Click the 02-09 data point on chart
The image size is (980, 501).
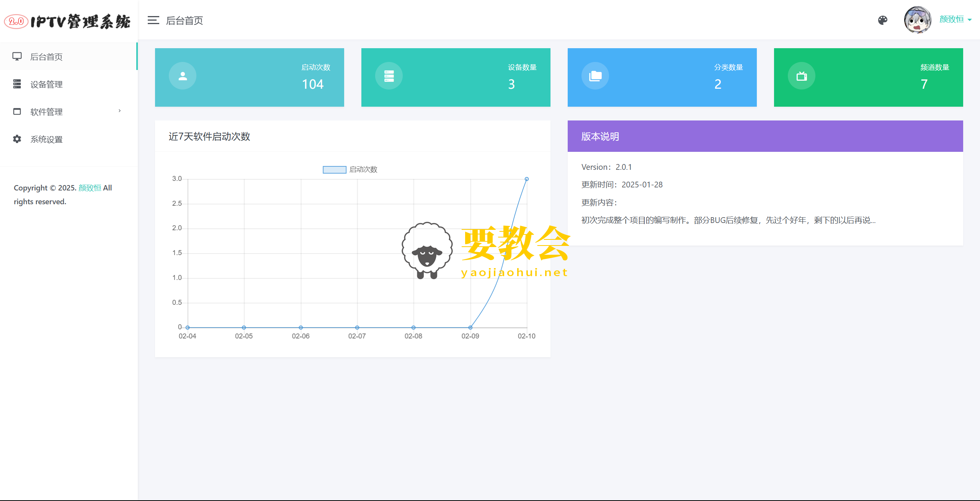[470, 327]
